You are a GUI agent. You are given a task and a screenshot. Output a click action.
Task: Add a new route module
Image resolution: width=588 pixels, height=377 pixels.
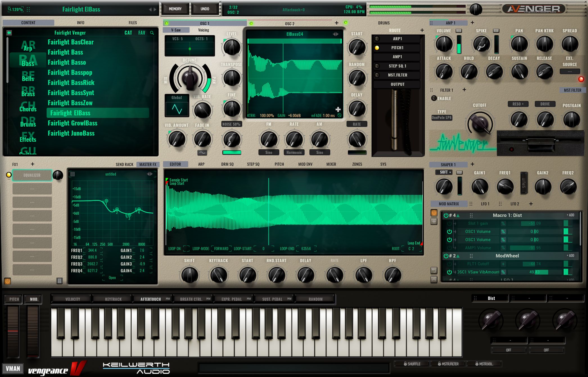[422, 30]
